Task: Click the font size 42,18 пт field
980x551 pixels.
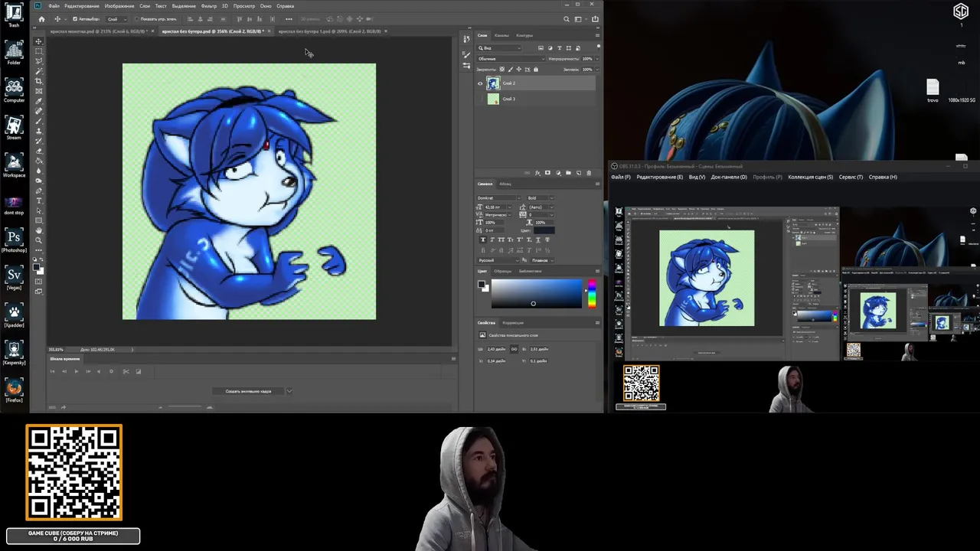Action: 495,207
